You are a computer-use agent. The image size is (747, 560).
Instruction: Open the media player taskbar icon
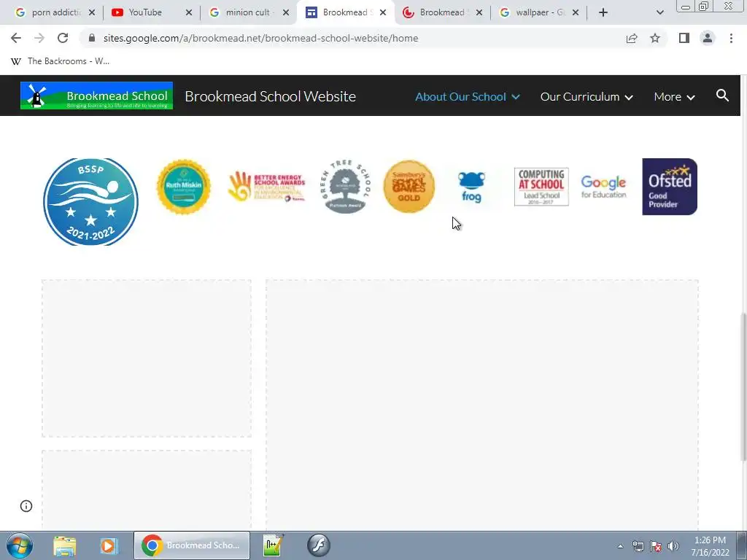pyautogui.click(x=108, y=545)
